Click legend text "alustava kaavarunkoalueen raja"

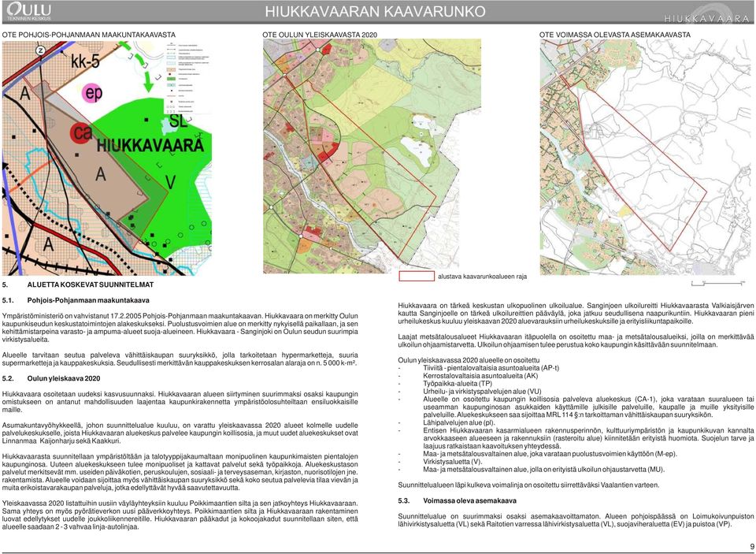pos(482,277)
